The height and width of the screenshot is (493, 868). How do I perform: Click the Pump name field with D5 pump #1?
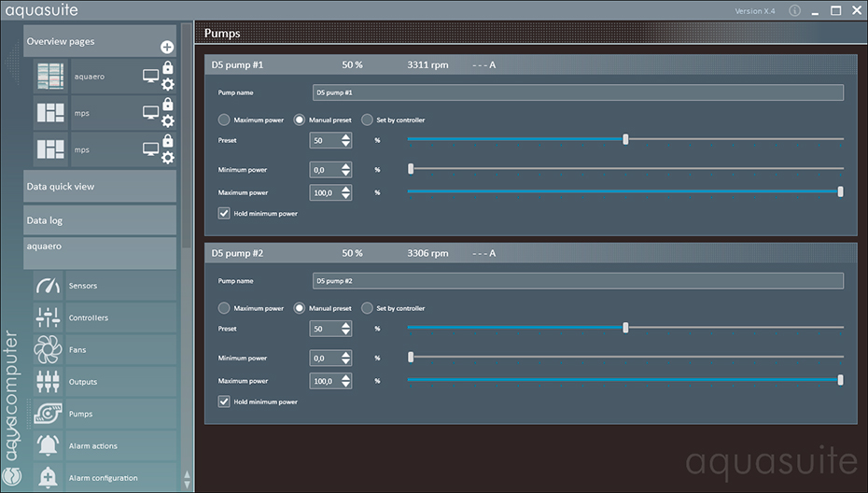[x=578, y=92]
